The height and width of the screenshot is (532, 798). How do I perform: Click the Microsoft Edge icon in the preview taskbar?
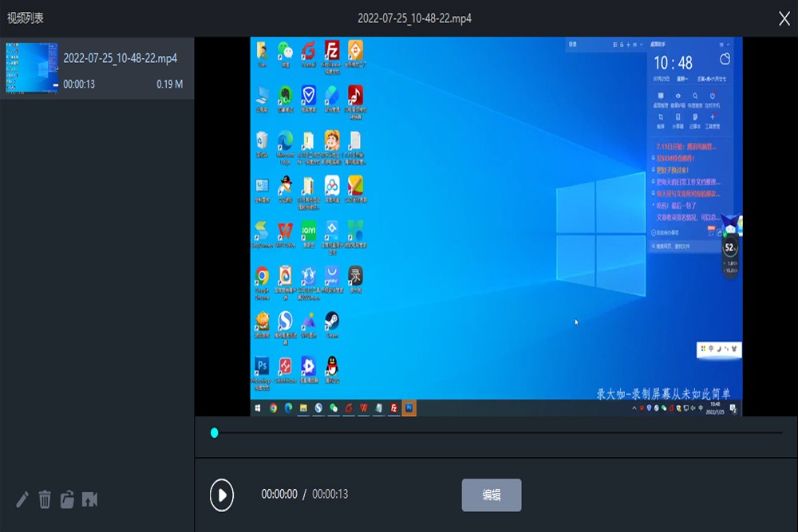[x=287, y=407]
